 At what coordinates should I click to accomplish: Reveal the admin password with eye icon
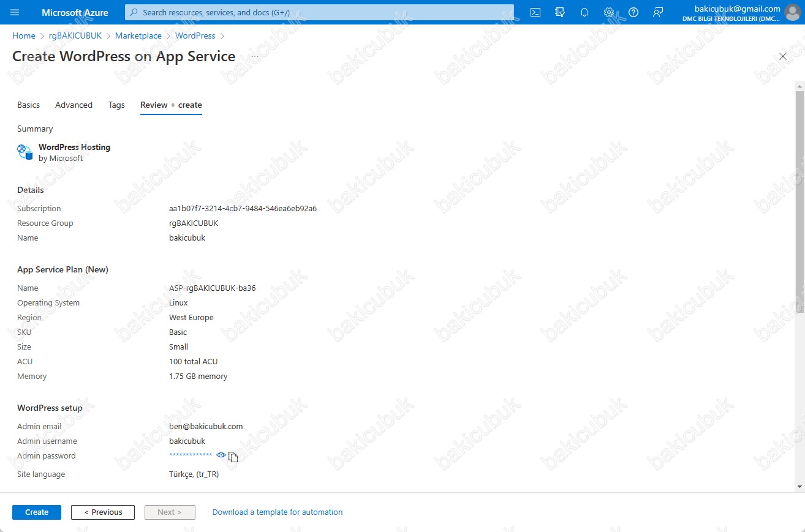click(221, 455)
